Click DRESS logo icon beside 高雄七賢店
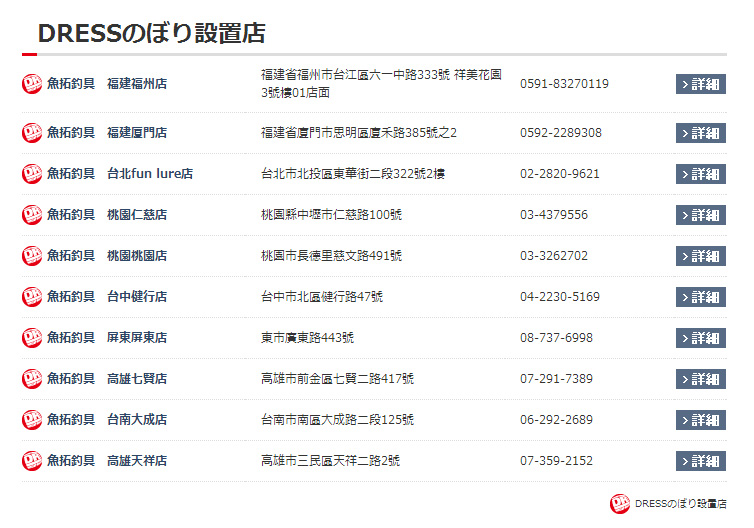754x528 pixels. coord(32,378)
